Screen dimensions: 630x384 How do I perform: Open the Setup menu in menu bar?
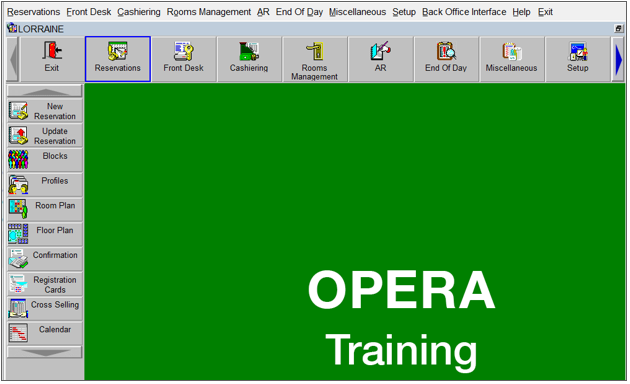coord(404,12)
